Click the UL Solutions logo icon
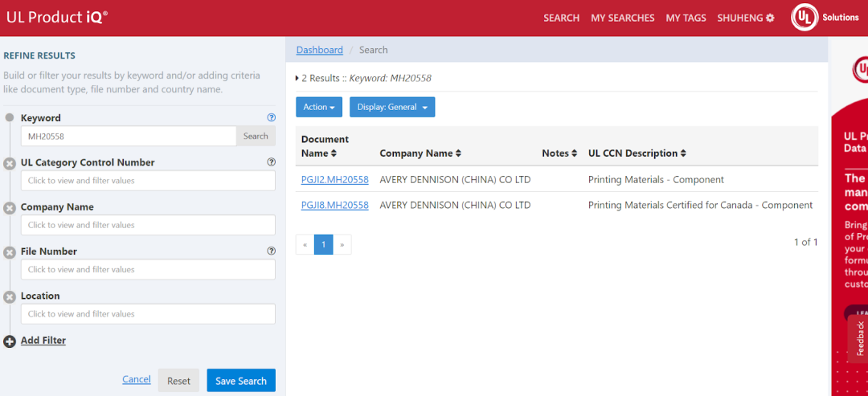Image resolution: width=868 pixels, height=396 pixels. (x=805, y=18)
